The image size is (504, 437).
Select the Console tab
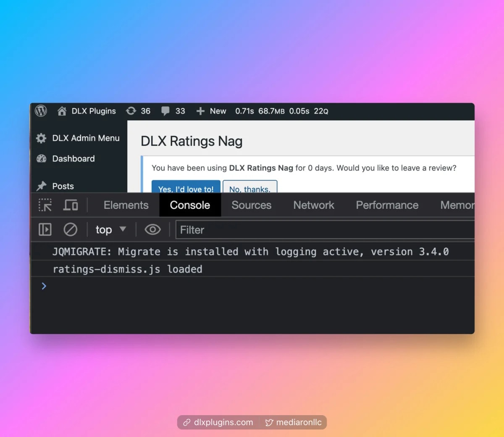click(190, 205)
